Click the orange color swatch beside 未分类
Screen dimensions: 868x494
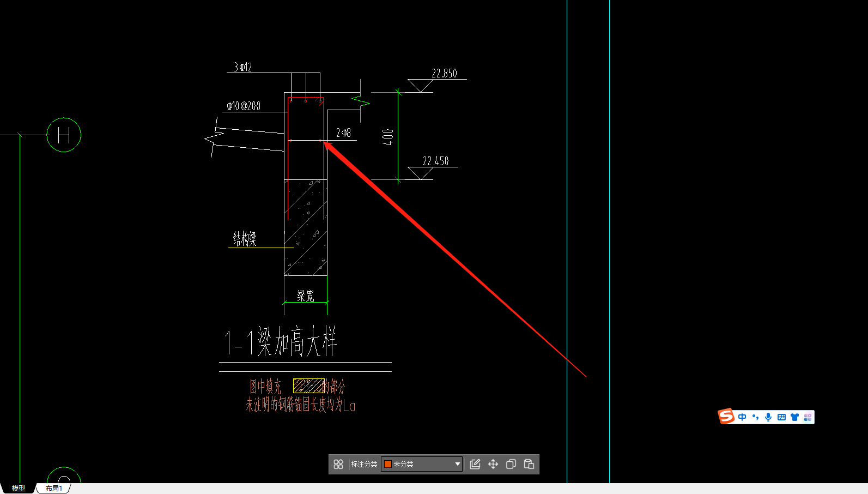(388, 464)
